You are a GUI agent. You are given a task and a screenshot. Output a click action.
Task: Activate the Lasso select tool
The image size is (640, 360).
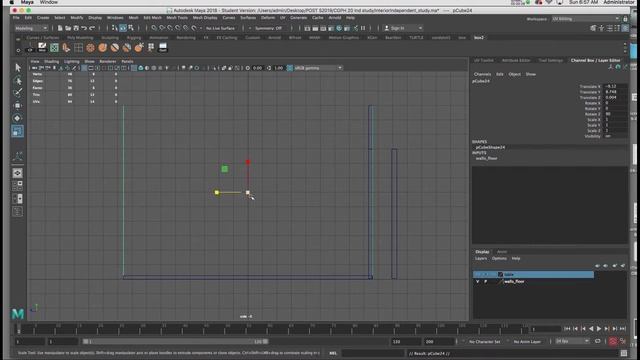pyautogui.click(x=18, y=80)
